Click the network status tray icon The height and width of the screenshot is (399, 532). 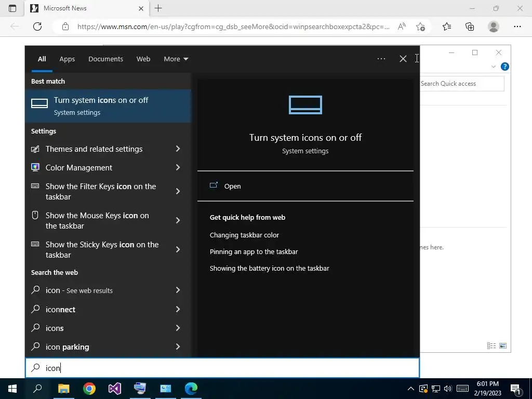pyautogui.click(x=436, y=389)
